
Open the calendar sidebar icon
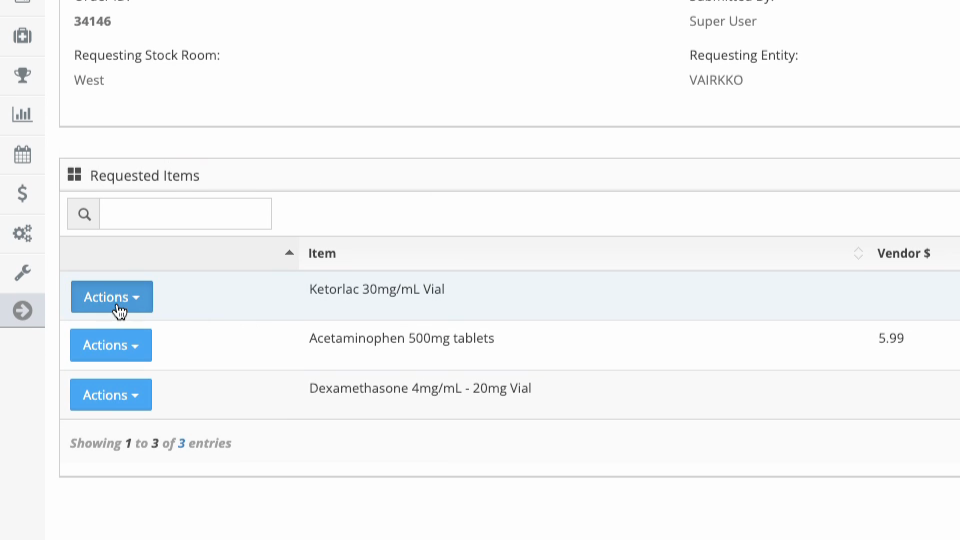pyautogui.click(x=22, y=154)
